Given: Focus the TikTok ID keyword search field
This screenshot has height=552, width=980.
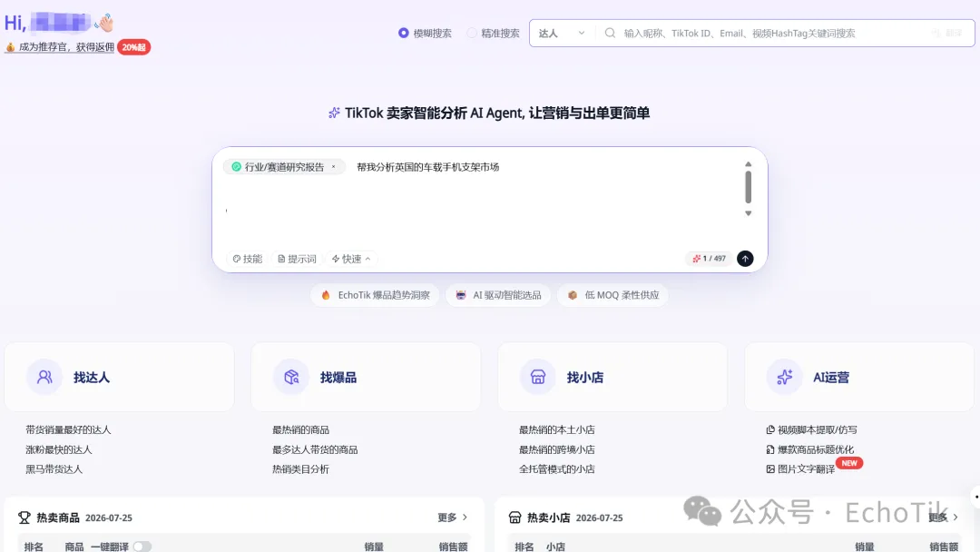Looking at the screenshot, I should (740, 33).
